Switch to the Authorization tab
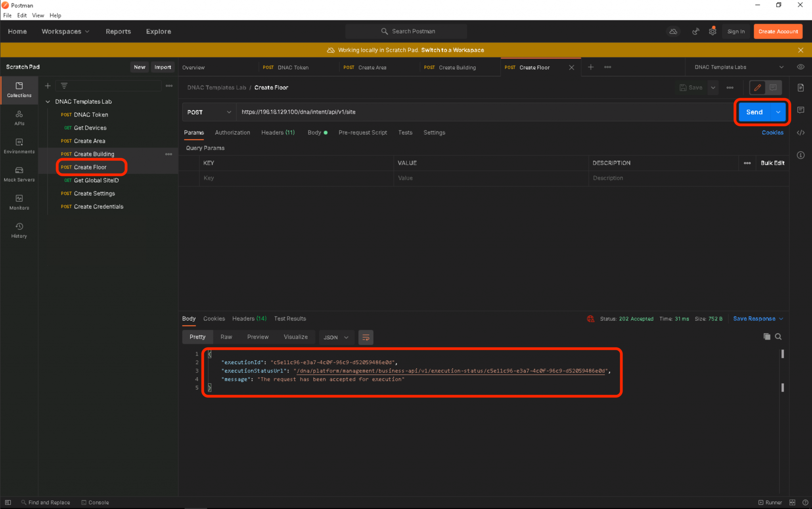This screenshot has height=509, width=812. 232,133
